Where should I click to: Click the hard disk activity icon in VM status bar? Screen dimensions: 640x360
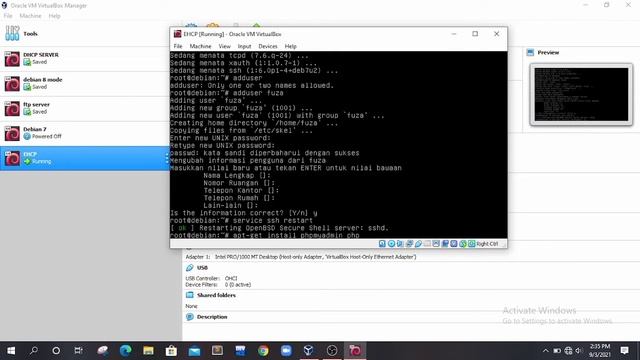coord(382,244)
